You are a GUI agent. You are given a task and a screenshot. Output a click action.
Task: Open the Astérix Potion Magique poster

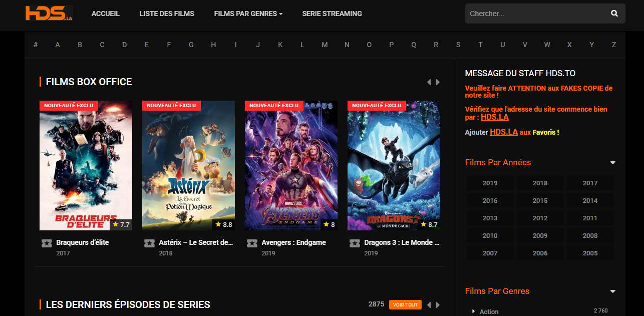pos(188,165)
